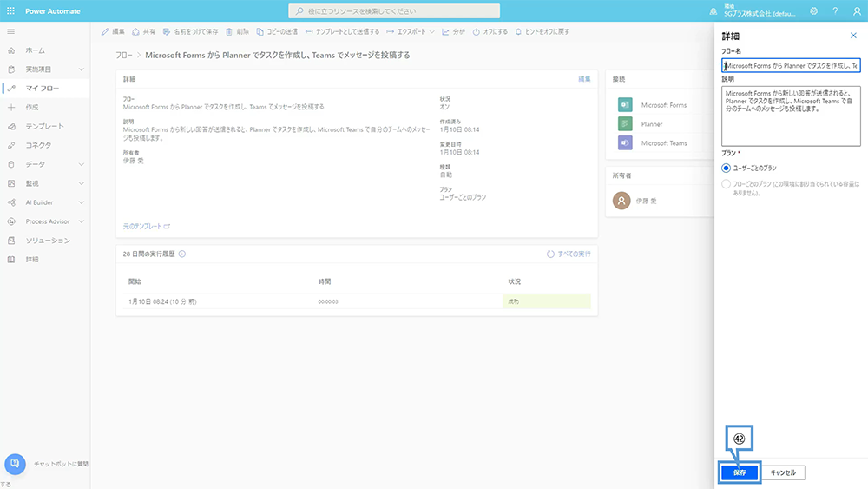868x489 pixels.
Task: Click the power turn off icon
Action: click(476, 31)
